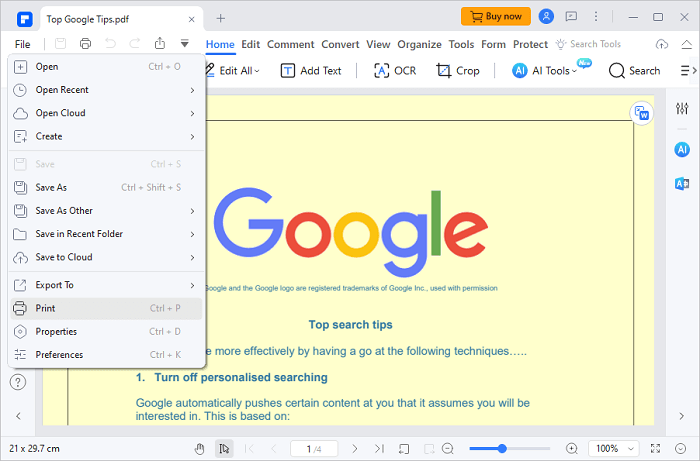Screen dimensions: 700x461
Task: Select the Add Text tool
Action: (311, 71)
